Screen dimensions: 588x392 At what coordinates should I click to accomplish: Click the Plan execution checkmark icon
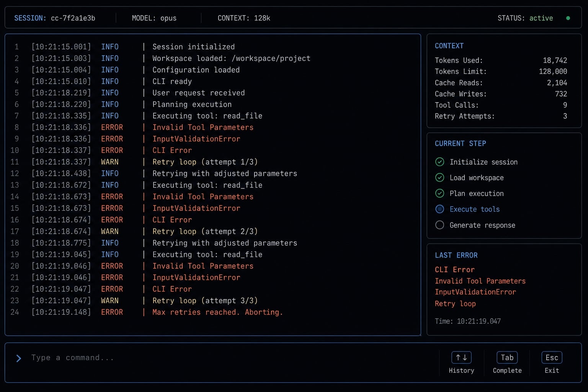[440, 193]
